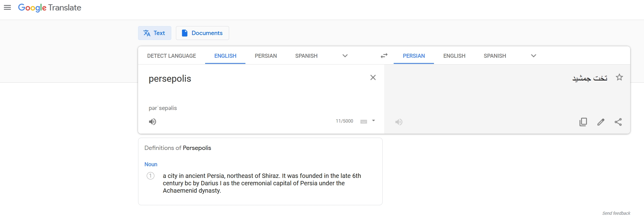Open the Send feedback link
This screenshot has height=220, width=644.
tap(616, 213)
